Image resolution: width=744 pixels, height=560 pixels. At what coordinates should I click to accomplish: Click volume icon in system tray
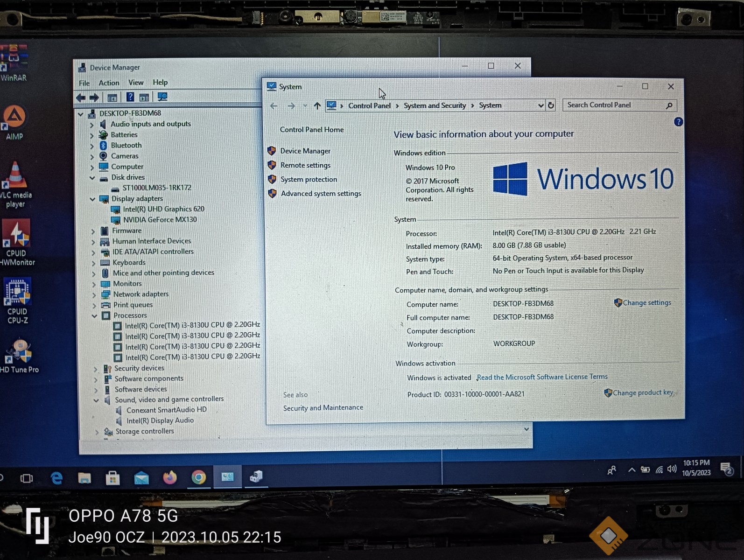tap(672, 469)
